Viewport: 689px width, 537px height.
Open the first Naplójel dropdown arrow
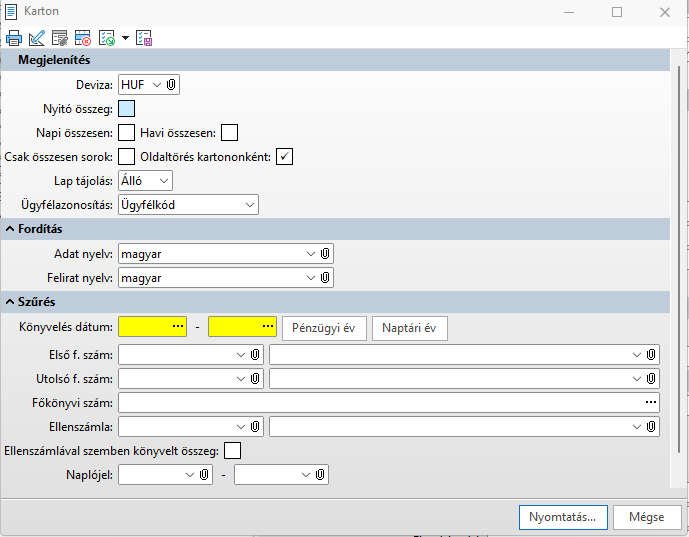point(190,475)
